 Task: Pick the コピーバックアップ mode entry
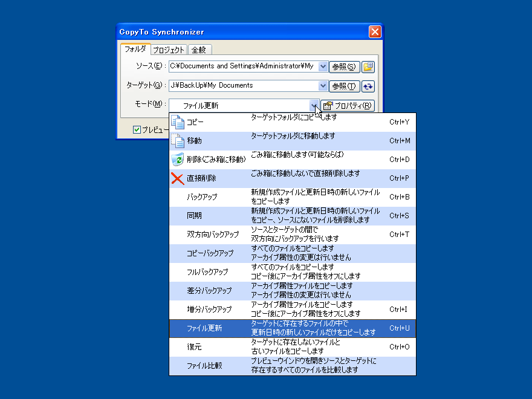pyautogui.click(x=293, y=253)
